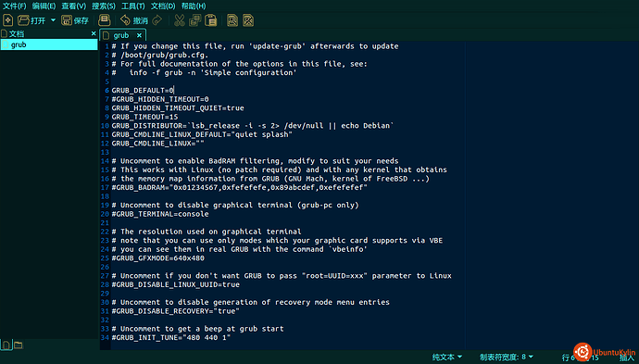
Task: Click the line #GRUB_HIDDEN_TIMEOUT=0
Action: pos(160,99)
